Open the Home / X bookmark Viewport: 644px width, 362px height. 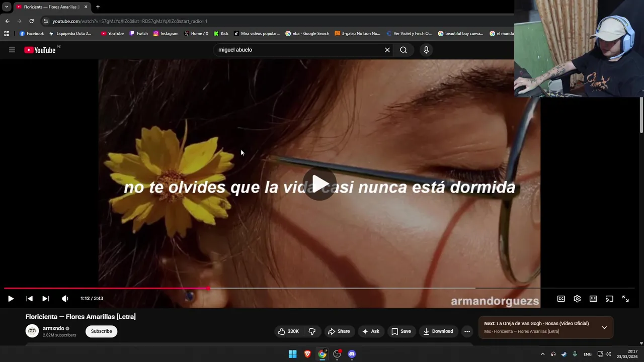click(x=196, y=34)
